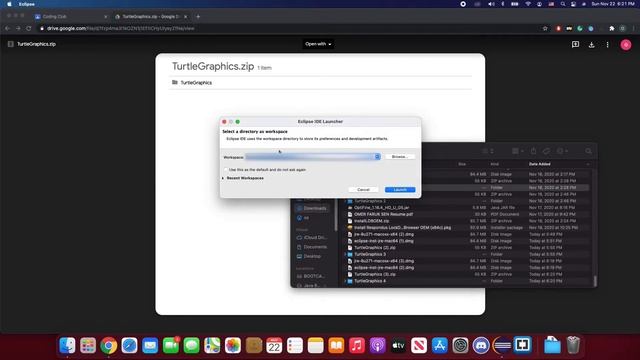Enable 'Use this as the default' checkbox
The width and height of the screenshot is (640, 360).
pos(226,169)
